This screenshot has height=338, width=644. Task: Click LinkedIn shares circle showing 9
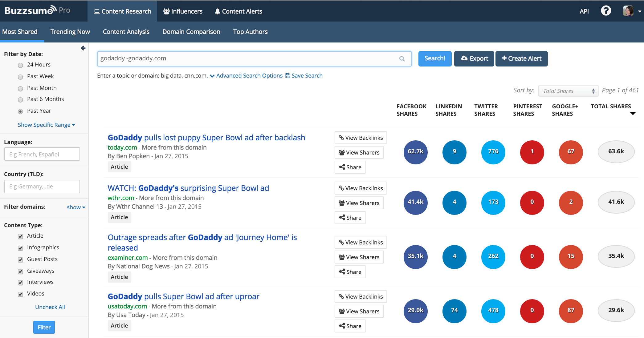[x=454, y=152]
